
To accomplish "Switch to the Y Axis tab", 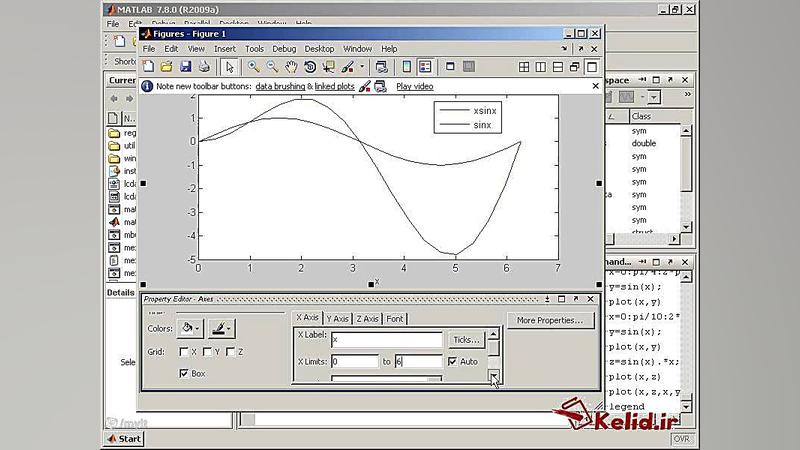I will pyautogui.click(x=338, y=319).
